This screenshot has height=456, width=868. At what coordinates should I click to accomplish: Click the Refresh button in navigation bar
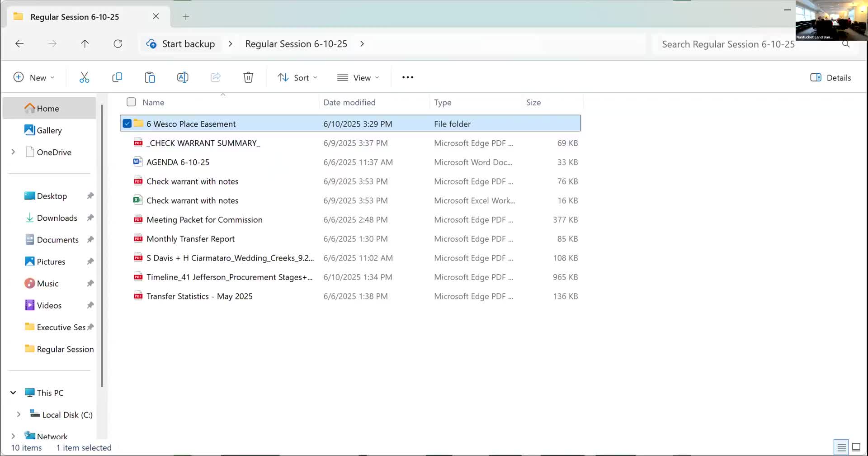pos(118,44)
